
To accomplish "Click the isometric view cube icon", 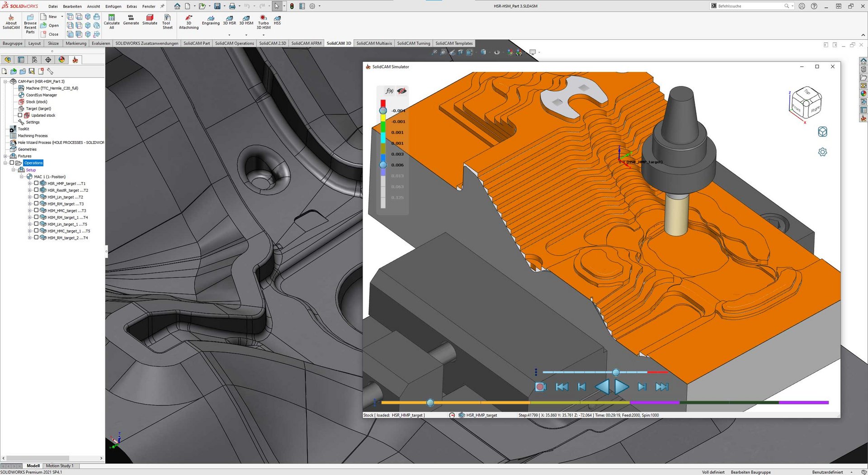I will pos(822,132).
